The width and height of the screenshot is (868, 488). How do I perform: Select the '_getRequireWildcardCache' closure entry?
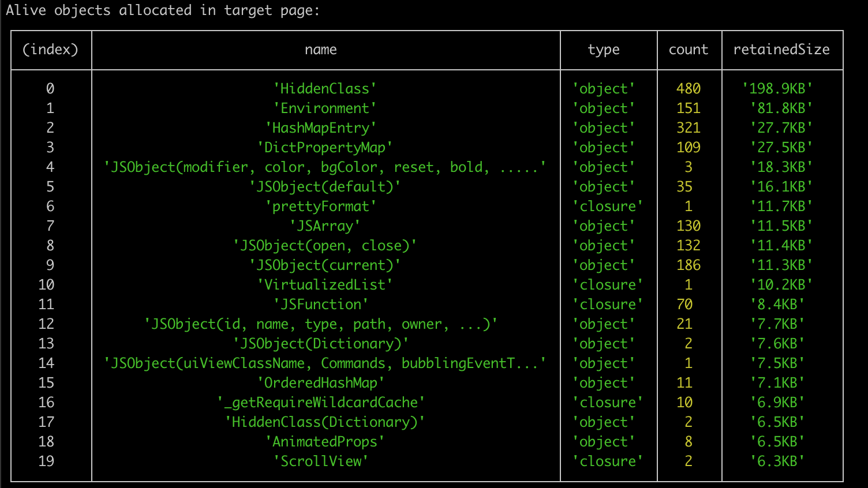tap(321, 402)
